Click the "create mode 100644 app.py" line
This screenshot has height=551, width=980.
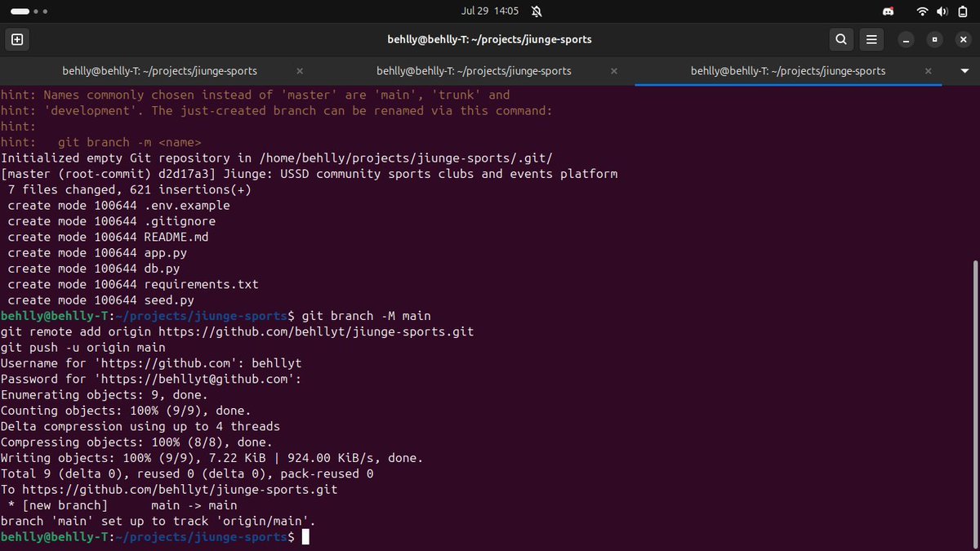[97, 253]
